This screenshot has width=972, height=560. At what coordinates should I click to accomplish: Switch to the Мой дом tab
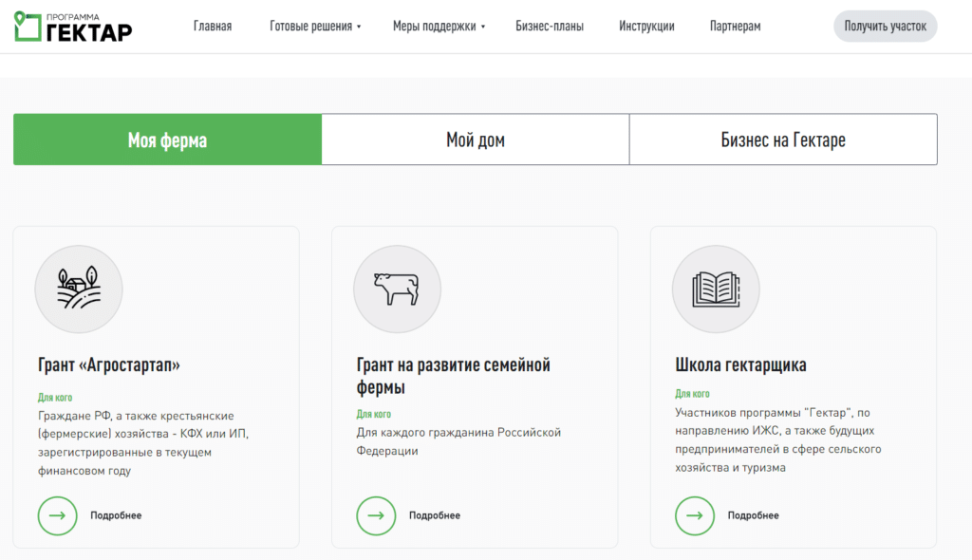pos(476,139)
